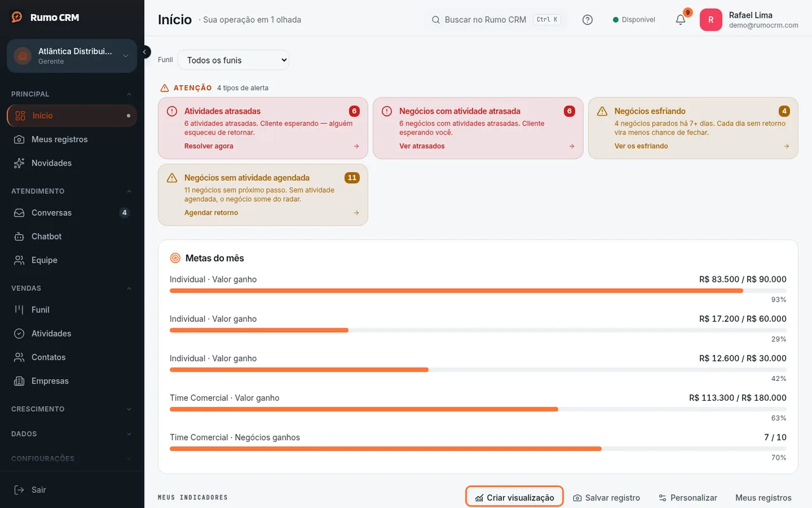Click the Funil kanban icon

coord(20,310)
